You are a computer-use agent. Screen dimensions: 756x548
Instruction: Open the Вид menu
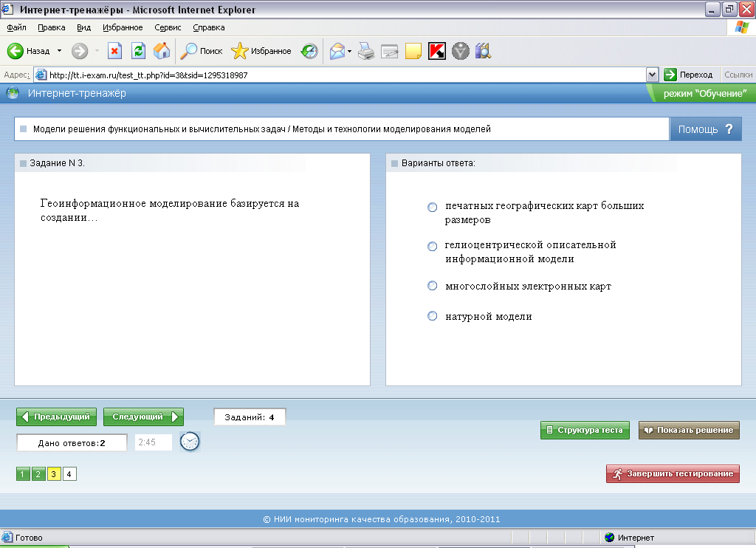84,27
